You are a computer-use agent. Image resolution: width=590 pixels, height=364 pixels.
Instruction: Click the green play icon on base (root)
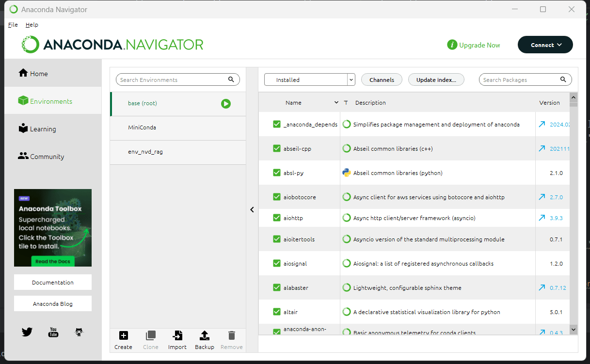(226, 103)
